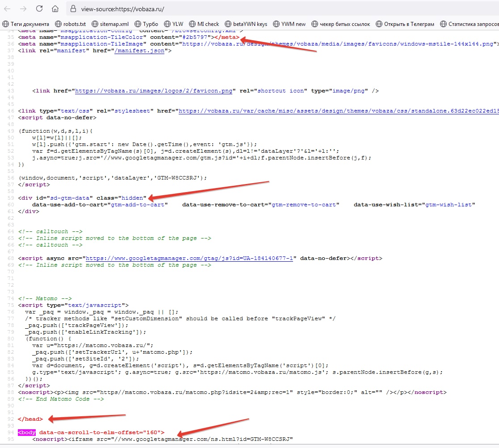Open the robots.txt bookmark
This screenshot has width=499, height=448.
[x=70, y=24]
